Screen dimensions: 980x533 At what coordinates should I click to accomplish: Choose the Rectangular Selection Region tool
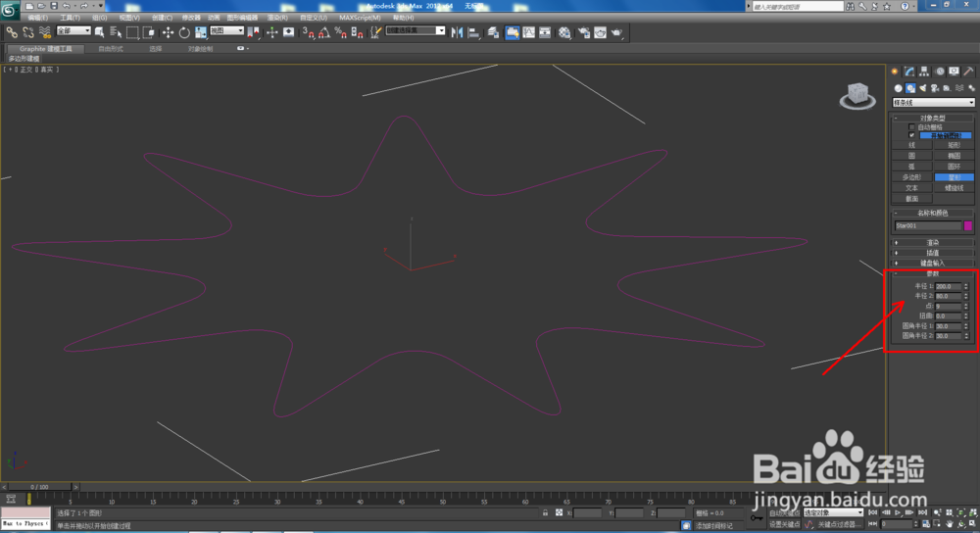132,32
